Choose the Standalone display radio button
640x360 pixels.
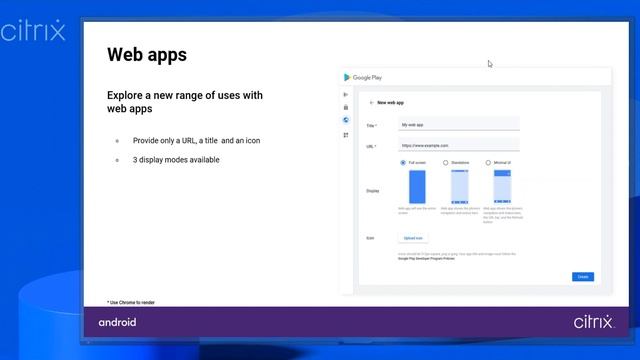tap(445, 163)
